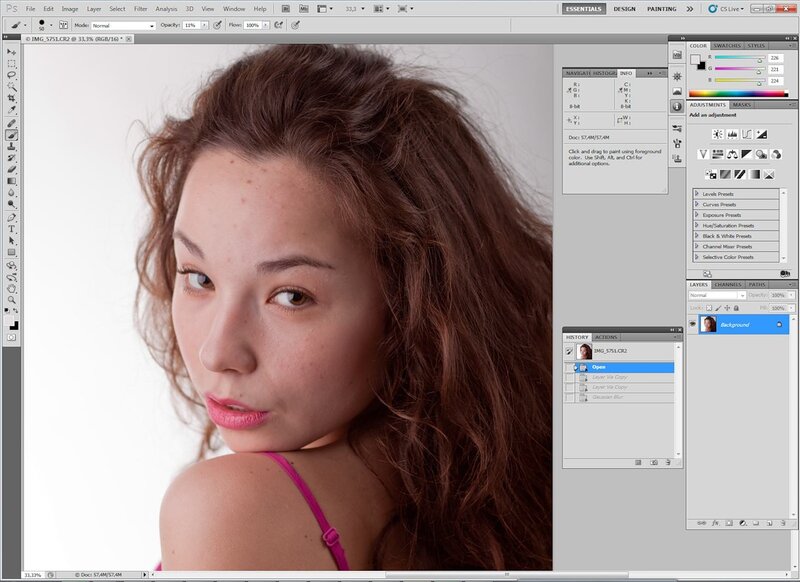
Task: Select the Lasso tool
Action: pyautogui.click(x=11, y=75)
